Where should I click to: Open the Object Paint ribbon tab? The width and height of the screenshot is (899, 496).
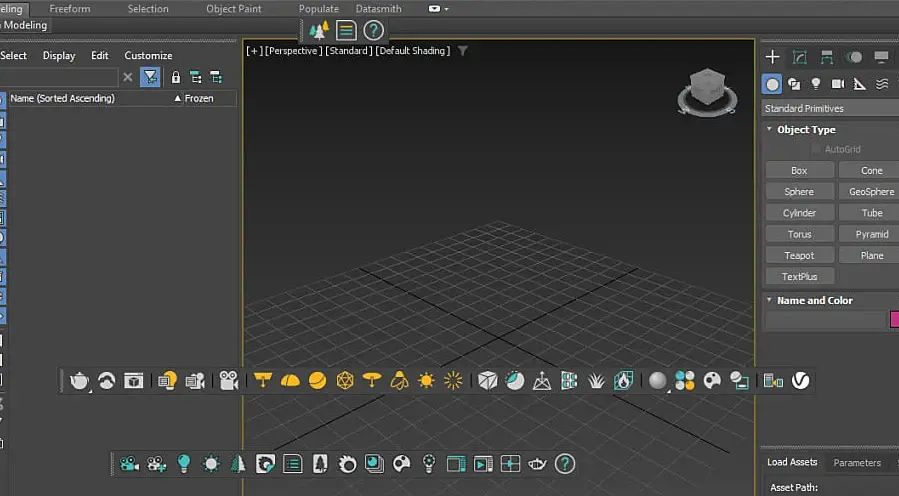[x=234, y=9]
